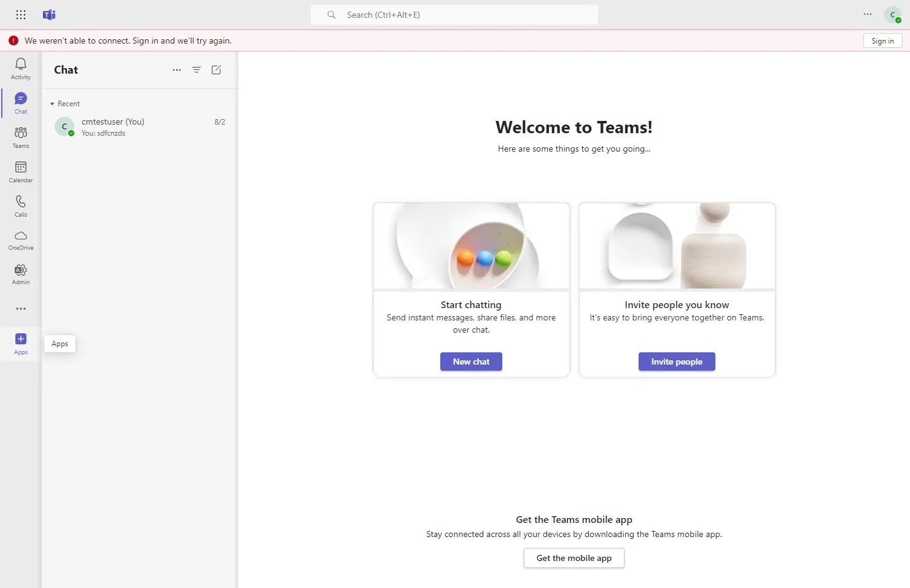
Task: Click the Invite people button
Action: click(677, 362)
